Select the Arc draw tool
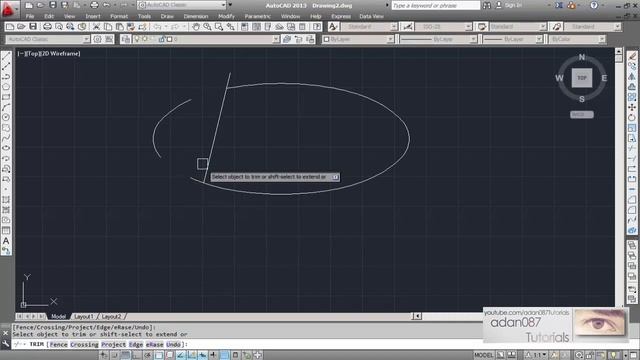The width and height of the screenshot is (640, 360). pos(6,107)
